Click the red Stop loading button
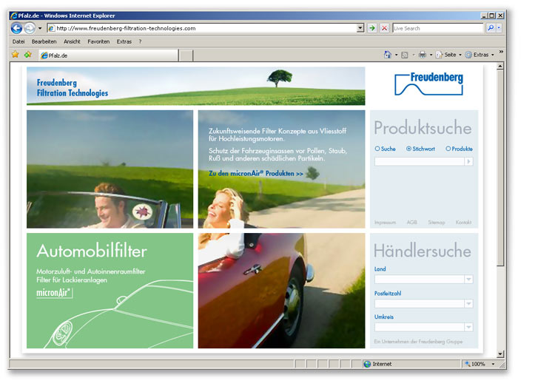Image resolution: width=555 pixels, height=392 pixels. click(x=384, y=28)
